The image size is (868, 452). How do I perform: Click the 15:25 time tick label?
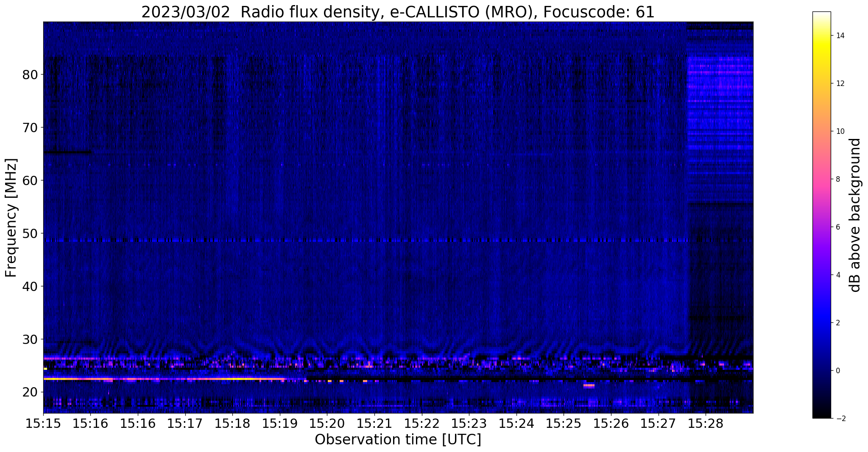coord(564,424)
